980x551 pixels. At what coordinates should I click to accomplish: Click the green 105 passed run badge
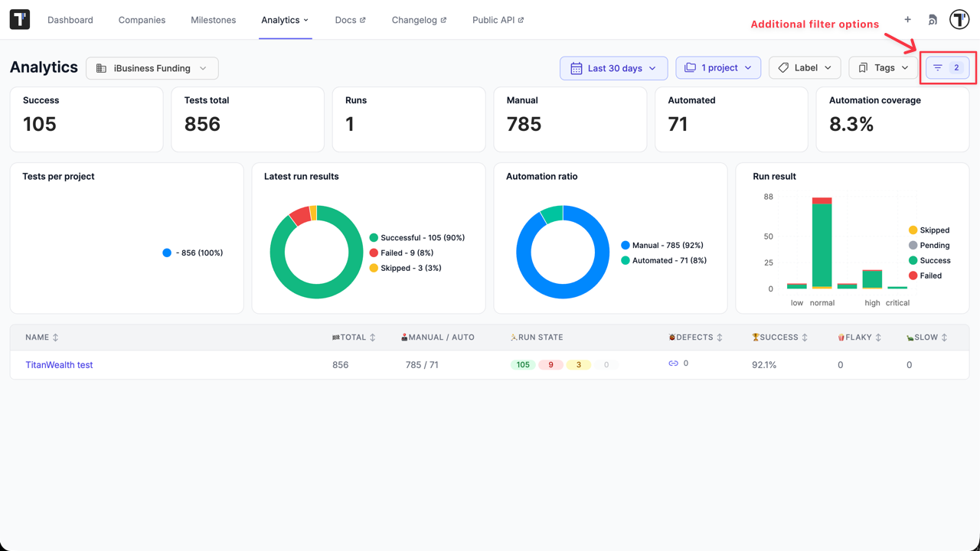tap(523, 365)
